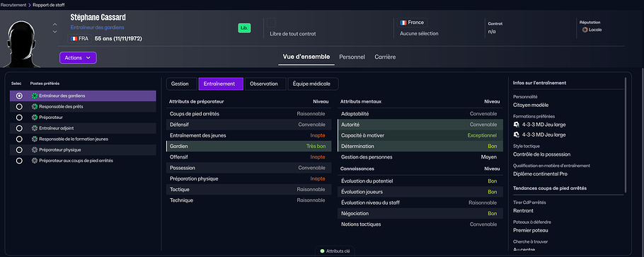Click the Préparateur aux coups de pied arrêtés icon
Screen dimensions: 644x257
click(35, 161)
